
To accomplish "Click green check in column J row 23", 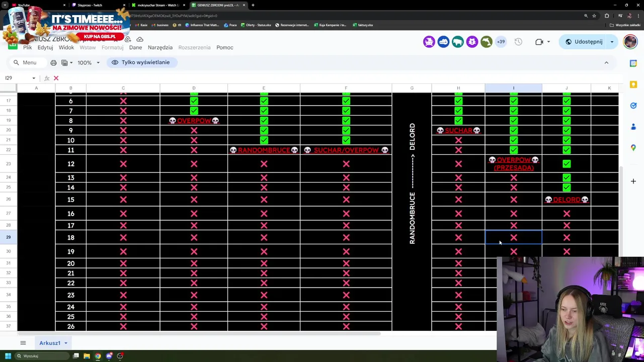I will [567, 164].
